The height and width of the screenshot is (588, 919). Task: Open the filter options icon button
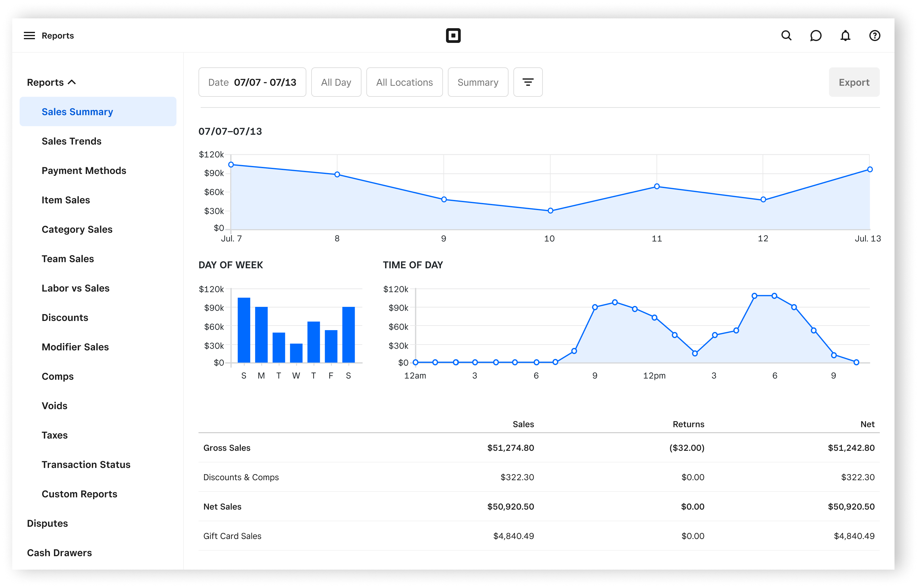(x=528, y=82)
